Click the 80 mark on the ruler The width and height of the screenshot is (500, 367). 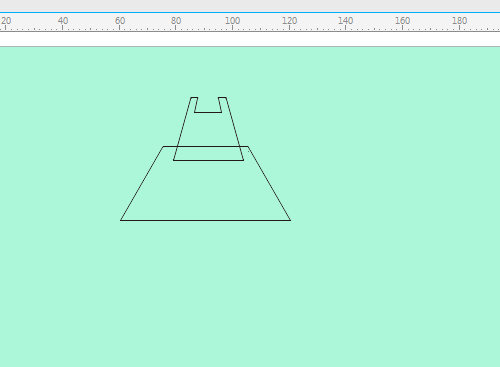(176, 21)
